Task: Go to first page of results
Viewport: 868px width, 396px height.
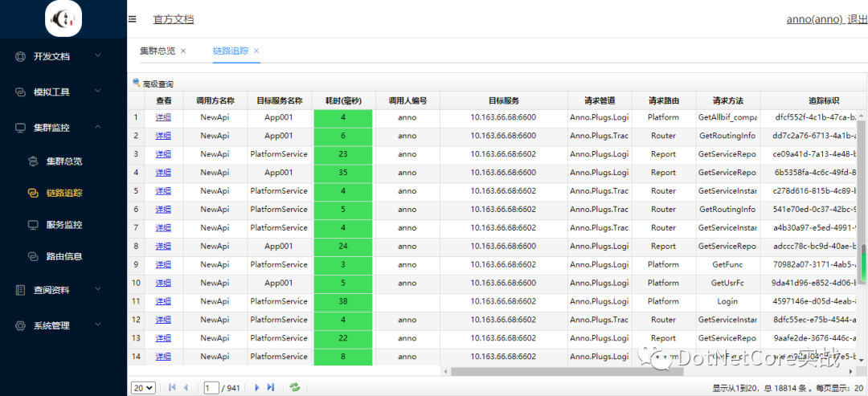Action: click(172, 387)
